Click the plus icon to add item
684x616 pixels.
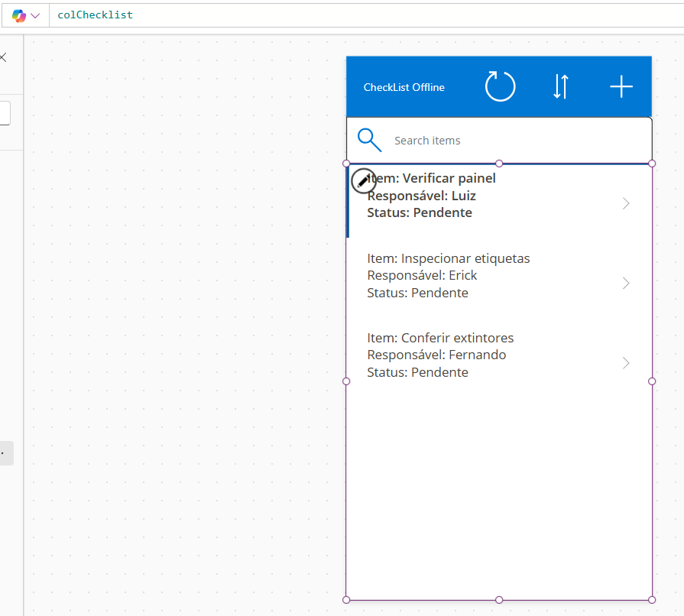(621, 86)
